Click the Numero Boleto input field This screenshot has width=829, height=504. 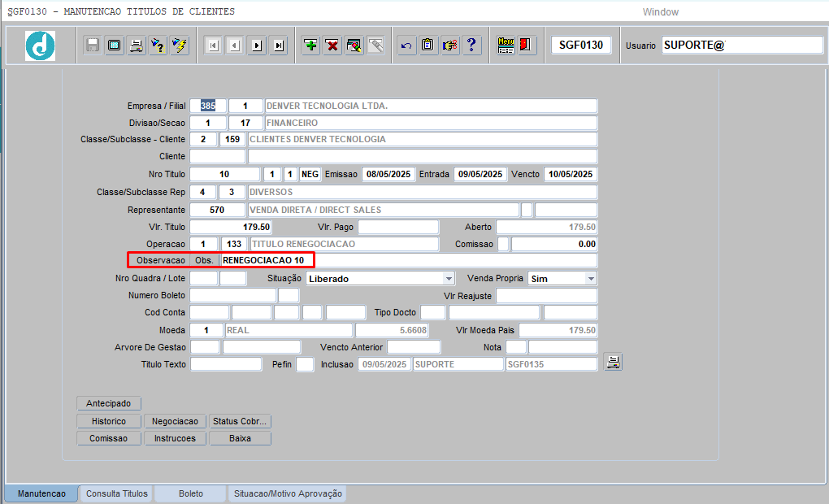(233, 295)
